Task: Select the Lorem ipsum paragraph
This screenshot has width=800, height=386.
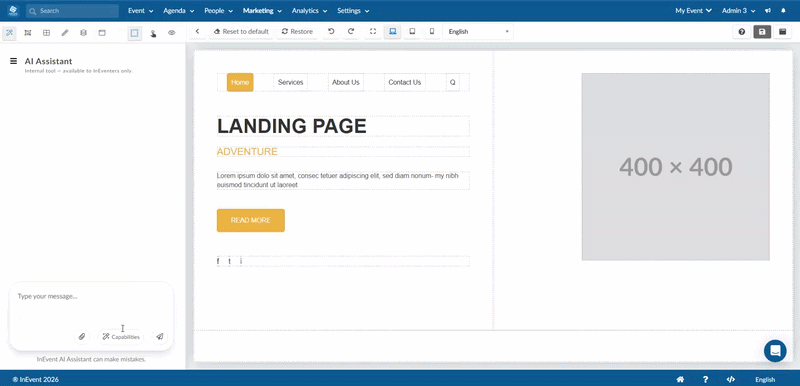Action: pos(343,181)
